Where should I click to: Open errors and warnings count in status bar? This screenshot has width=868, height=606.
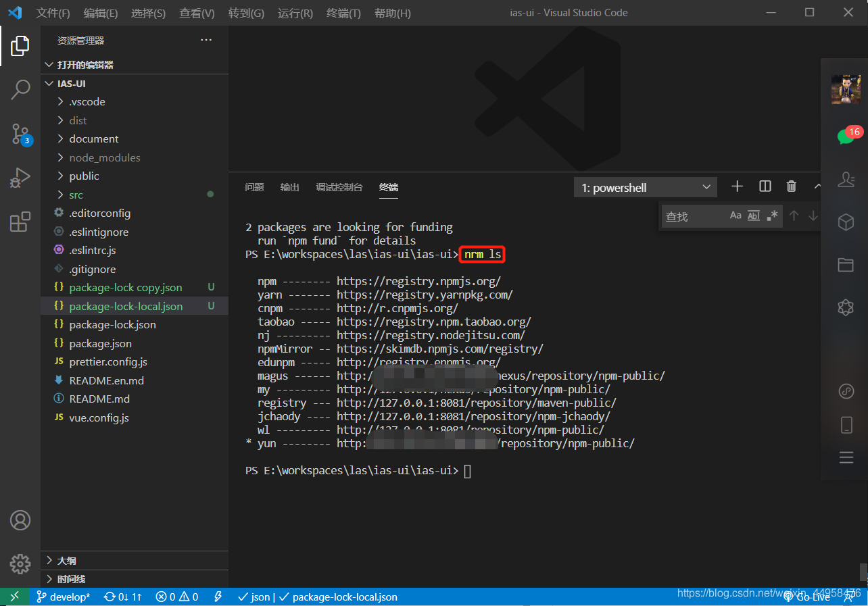177,597
